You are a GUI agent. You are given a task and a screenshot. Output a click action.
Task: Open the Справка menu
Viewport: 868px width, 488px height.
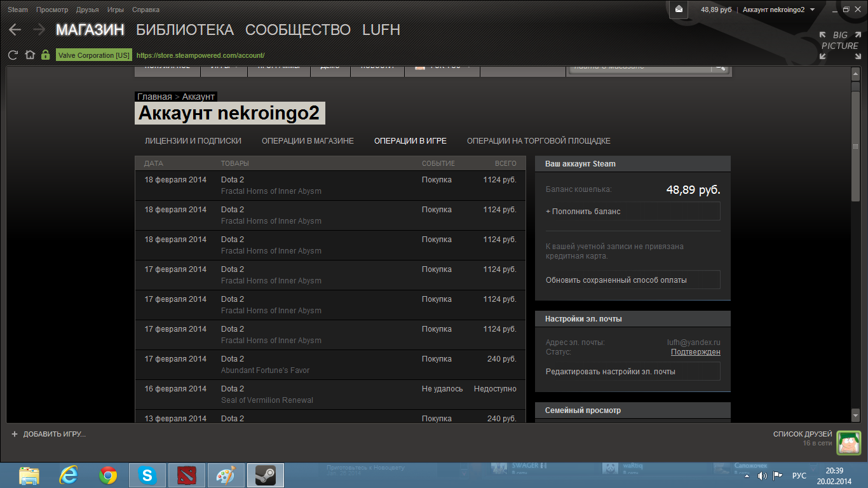click(x=146, y=10)
